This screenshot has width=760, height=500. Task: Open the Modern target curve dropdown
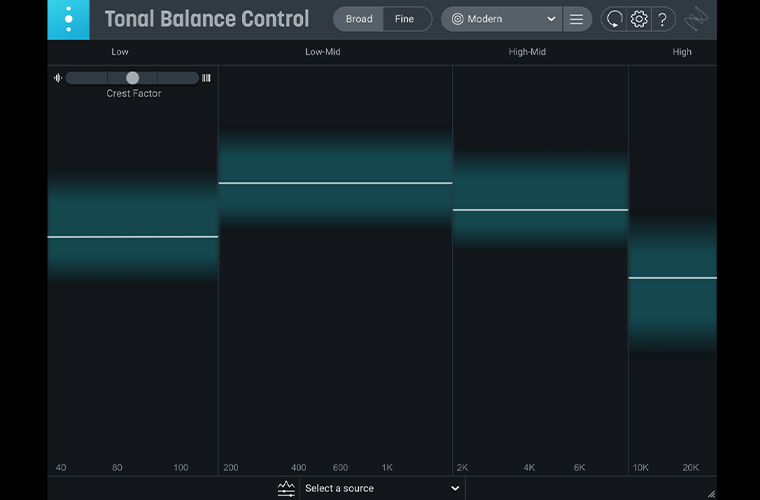tap(502, 19)
